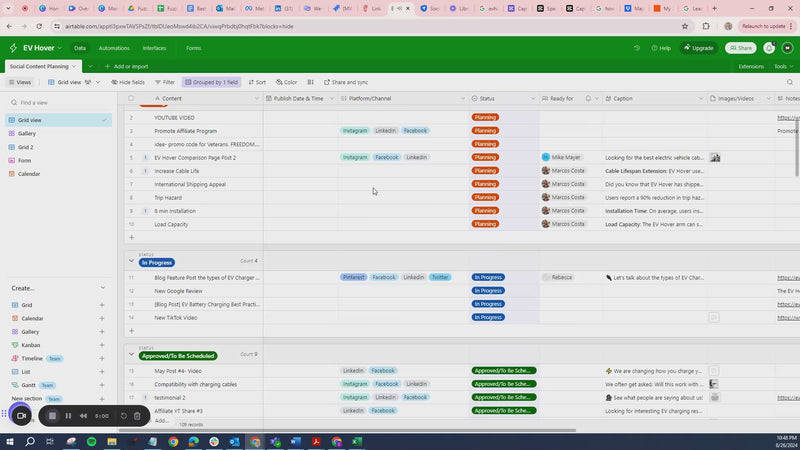The width and height of the screenshot is (800, 450).
Task: Open the Help link
Action: coord(661,48)
